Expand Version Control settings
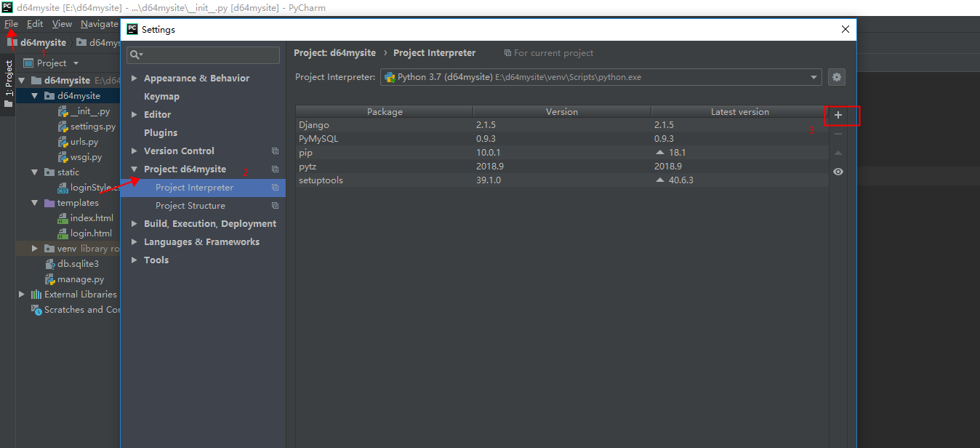This screenshot has height=448, width=980. pos(134,151)
